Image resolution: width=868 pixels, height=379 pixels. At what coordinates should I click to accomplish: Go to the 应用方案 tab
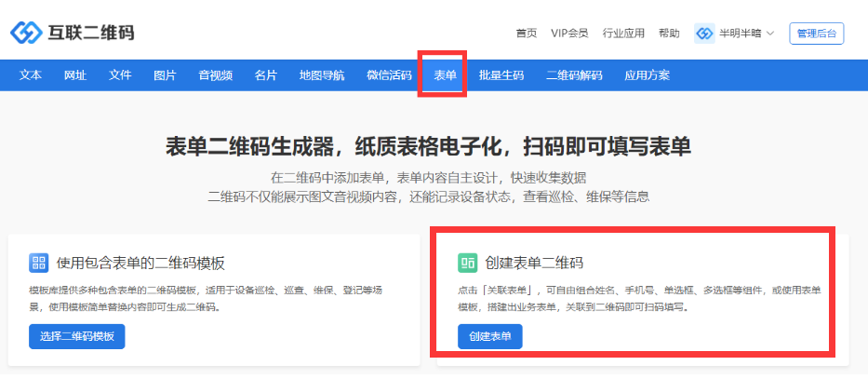tap(648, 75)
